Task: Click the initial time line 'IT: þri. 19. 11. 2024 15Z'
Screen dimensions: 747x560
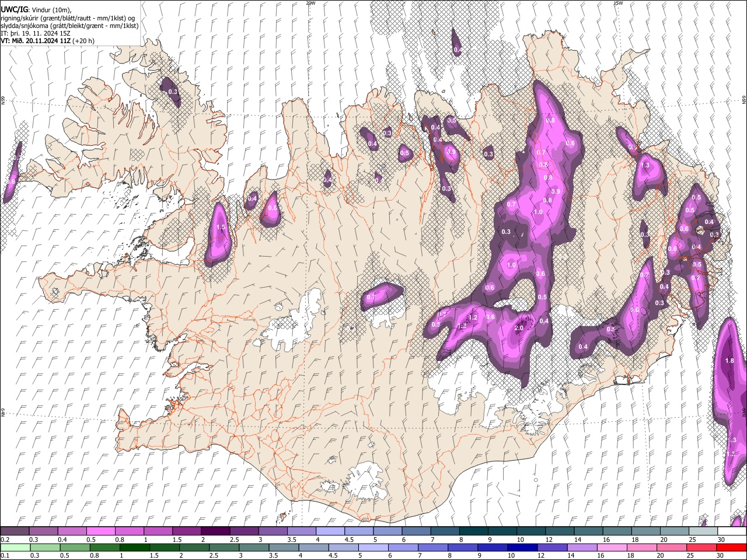Action: (34, 33)
